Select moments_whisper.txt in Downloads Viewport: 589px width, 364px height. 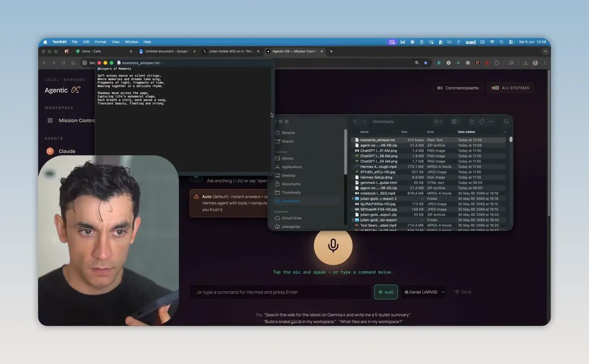coord(428,140)
